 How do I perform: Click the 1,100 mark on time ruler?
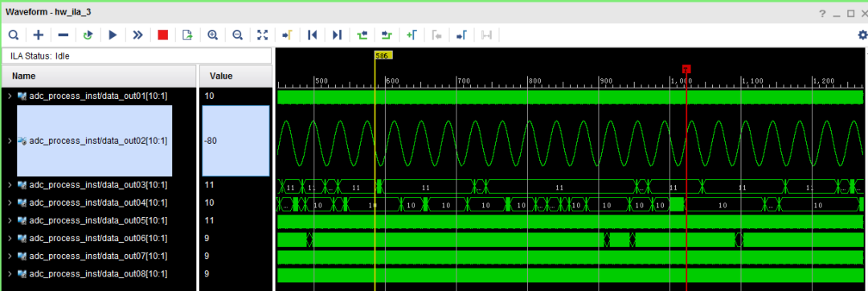coord(752,80)
